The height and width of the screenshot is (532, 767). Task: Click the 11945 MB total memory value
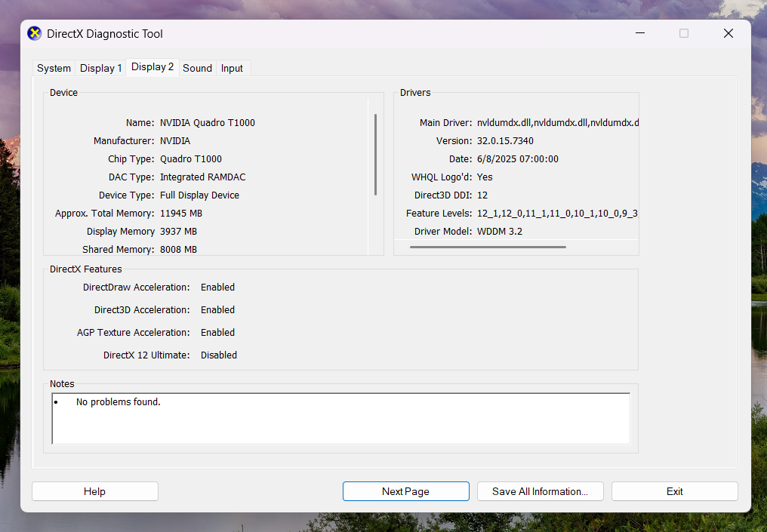(181, 214)
